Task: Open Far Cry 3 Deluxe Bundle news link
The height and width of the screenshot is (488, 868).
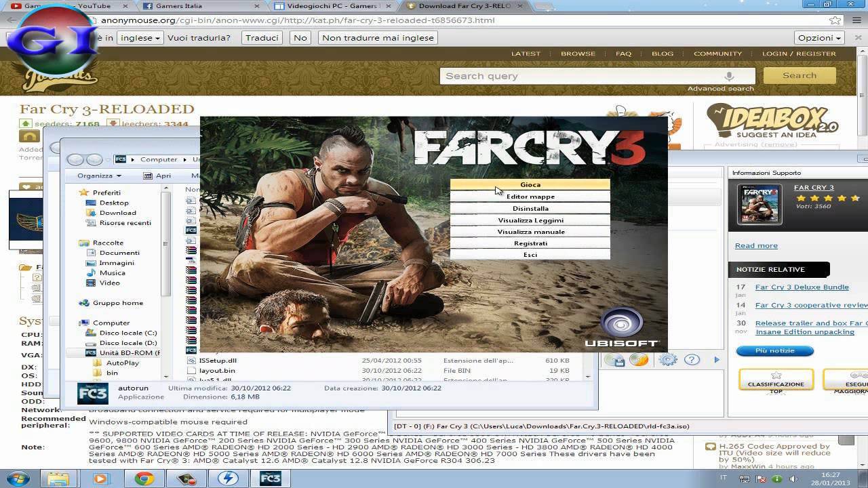Action: coord(802,287)
